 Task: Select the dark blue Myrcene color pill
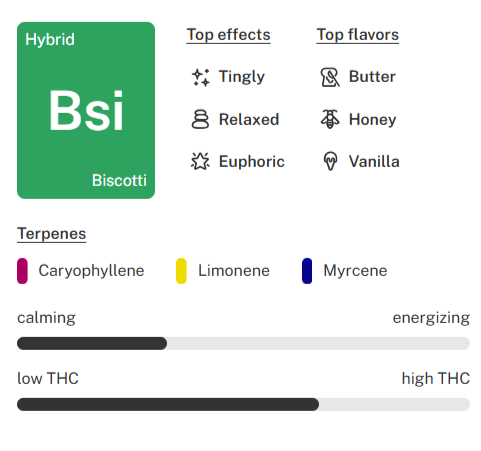click(307, 271)
